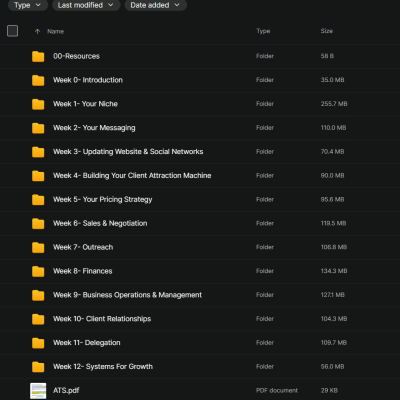Open the folder named Week 0- Introduction
The image size is (400, 400).
click(88, 80)
